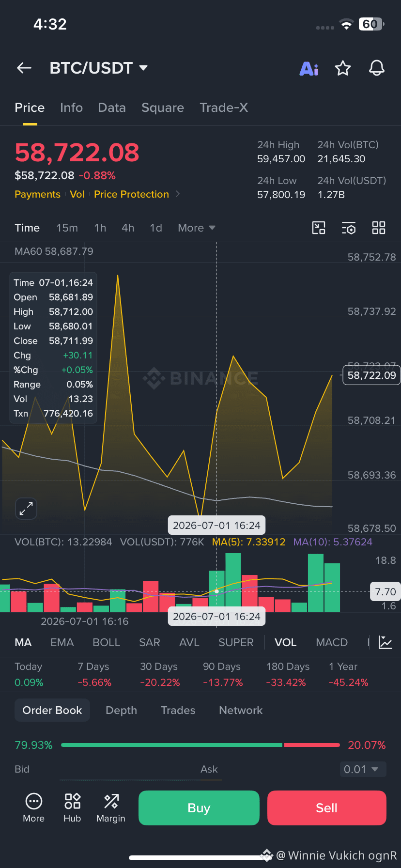Viewport: 401px width, 868px height.
Task: Open the Depth tab
Action: 121,710
